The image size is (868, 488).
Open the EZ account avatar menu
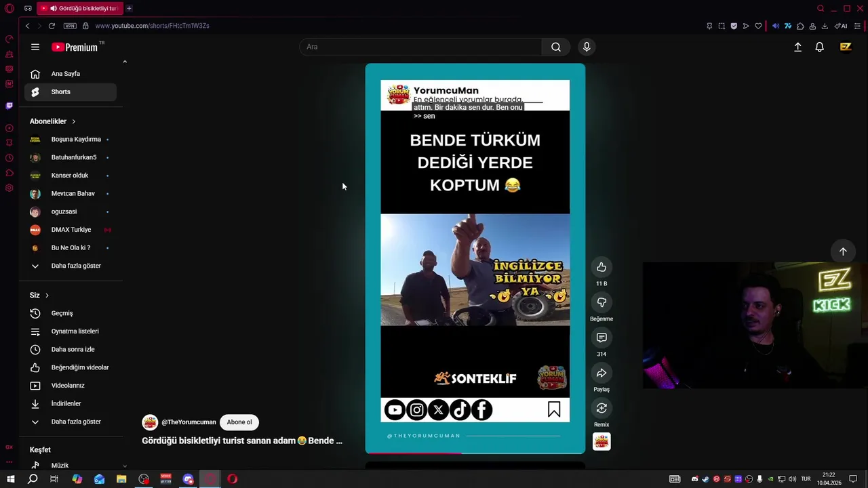[846, 47]
